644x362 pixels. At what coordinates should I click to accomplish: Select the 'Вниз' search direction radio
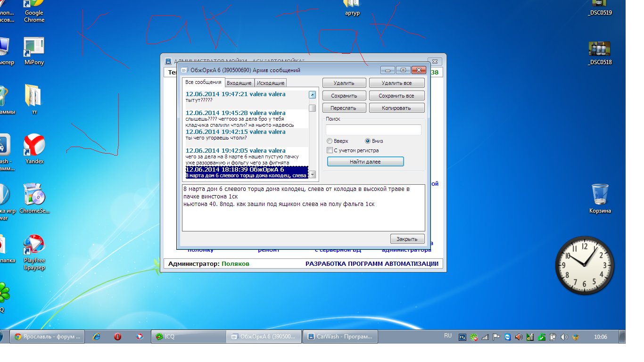pyautogui.click(x=374, y=141)
